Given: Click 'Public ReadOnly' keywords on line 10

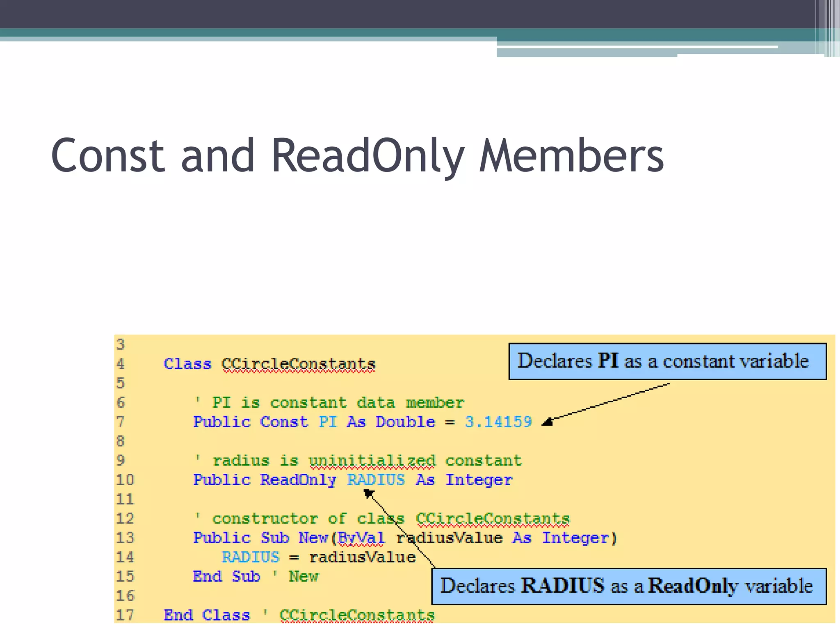Looking at the screenshot, I should [x=265, y=480].
